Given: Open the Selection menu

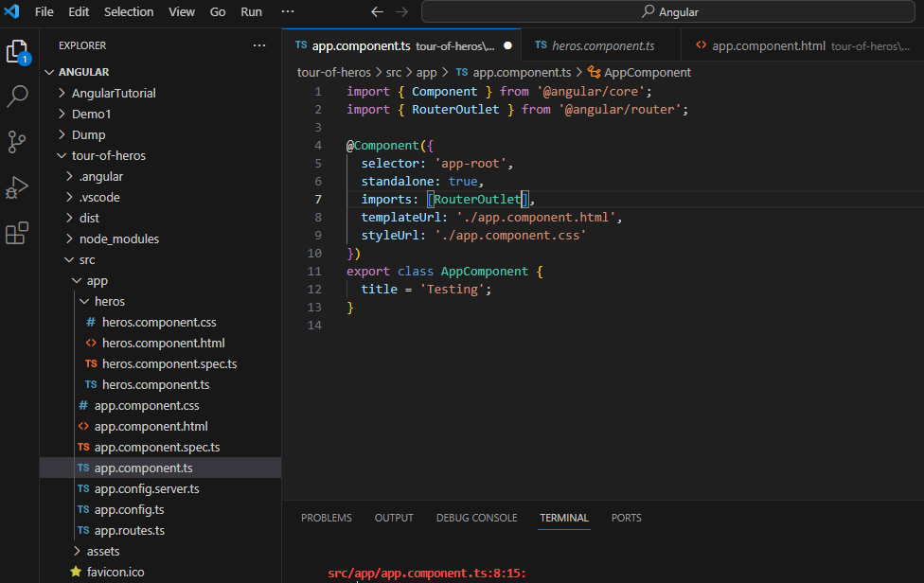Looking at the screenshot, I should pyautogui.click(x=129, y=12).
